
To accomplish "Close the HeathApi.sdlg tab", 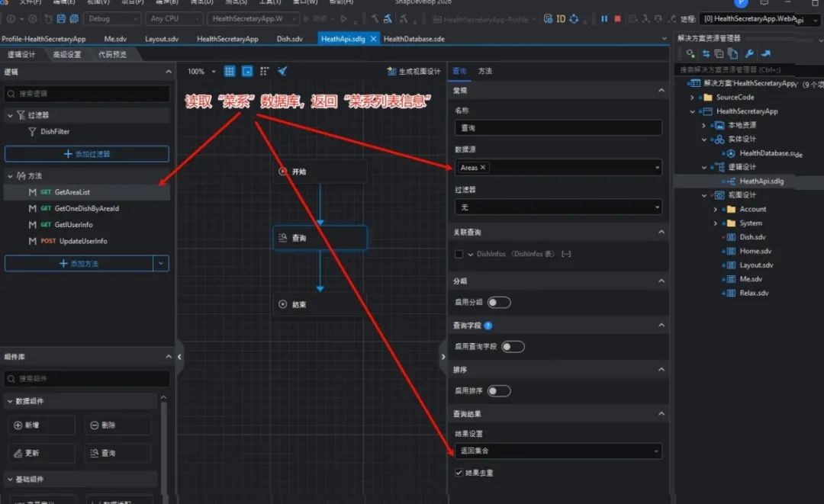I will [x=373, y=39].
